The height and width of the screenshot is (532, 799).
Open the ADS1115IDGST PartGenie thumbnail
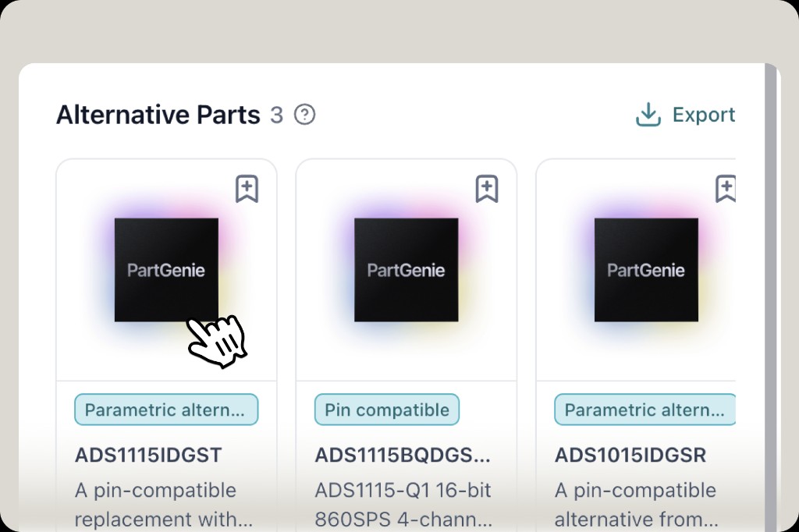click(x=166, y=270)
